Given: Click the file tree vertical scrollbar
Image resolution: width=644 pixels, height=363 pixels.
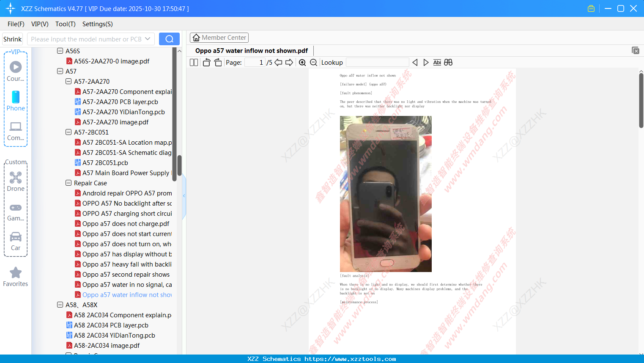Looking at the screenshot, I should coord(179,165).
